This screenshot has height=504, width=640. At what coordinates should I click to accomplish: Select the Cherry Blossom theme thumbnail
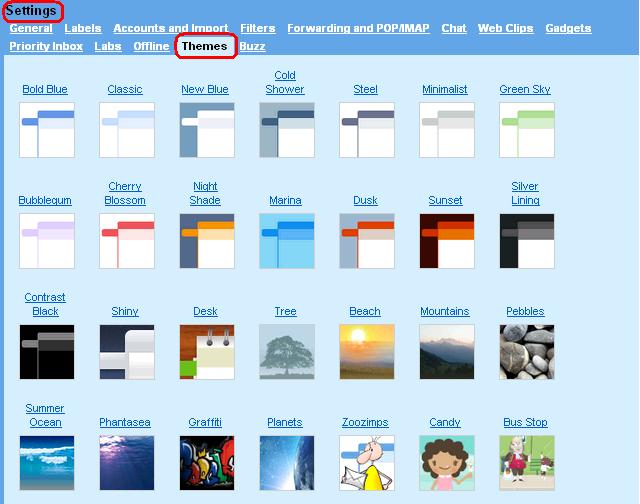[x=127, y=241]
